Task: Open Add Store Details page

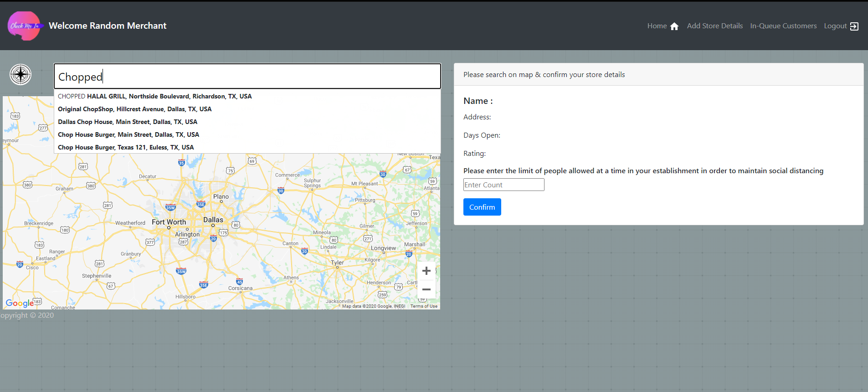Action: 714,26
